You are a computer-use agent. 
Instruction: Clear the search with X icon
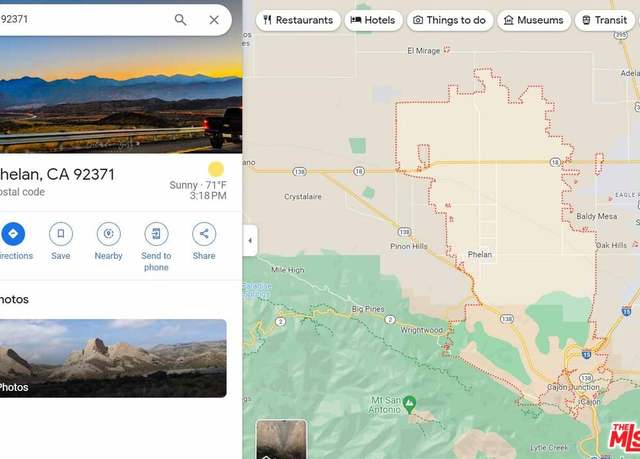[x=214, y=20]
